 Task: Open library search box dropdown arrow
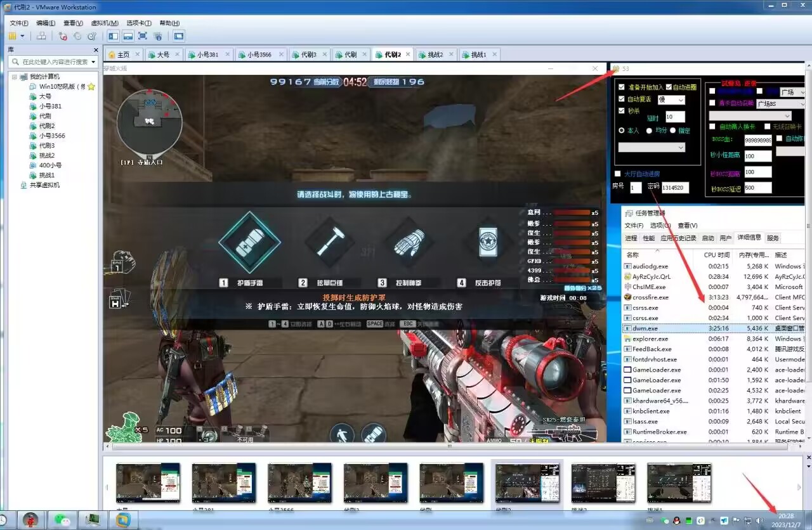tap(93, 62)
